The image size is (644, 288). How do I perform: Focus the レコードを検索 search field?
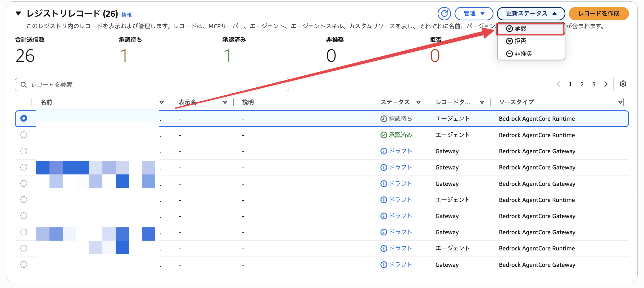152,84
